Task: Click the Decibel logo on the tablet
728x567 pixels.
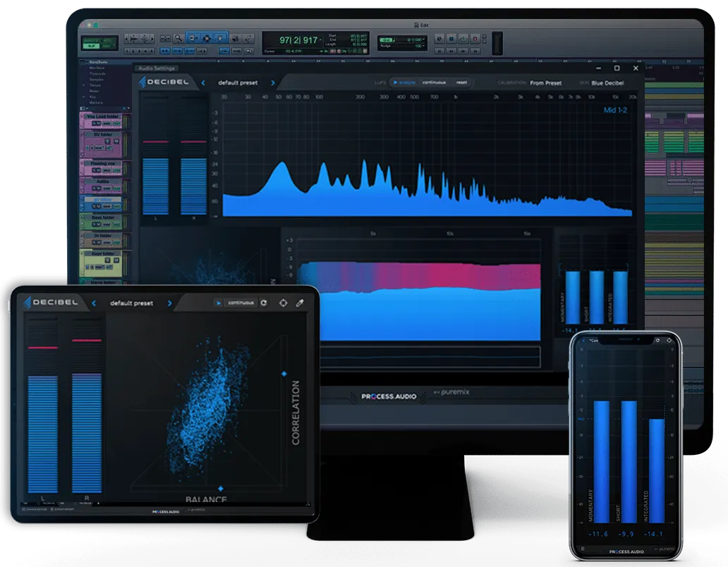Action: coord(51,303)
